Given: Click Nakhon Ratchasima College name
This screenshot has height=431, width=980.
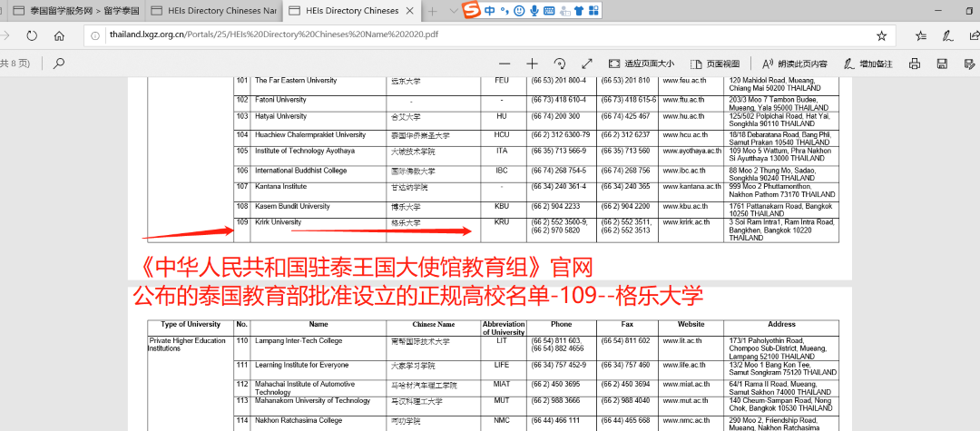Looking at the screenshot, I should point(299,420).
